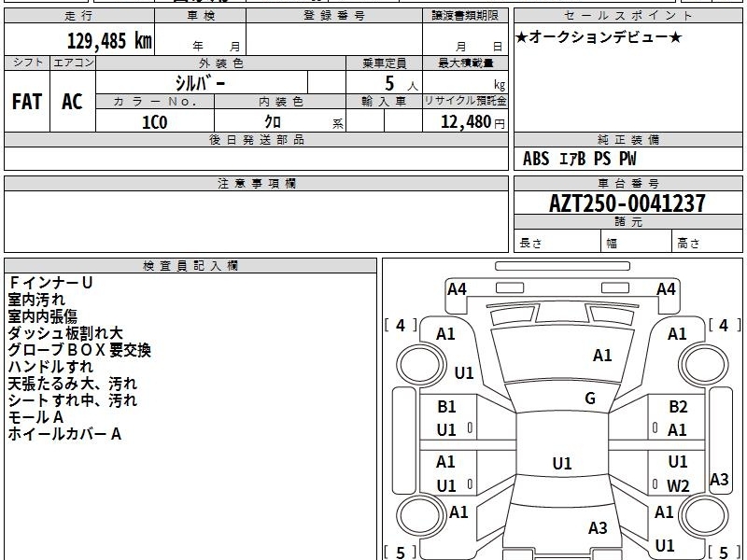Screen dimensions: 747x560
Task: Click the リサイクル預託金 header
Action: (465, 101)
